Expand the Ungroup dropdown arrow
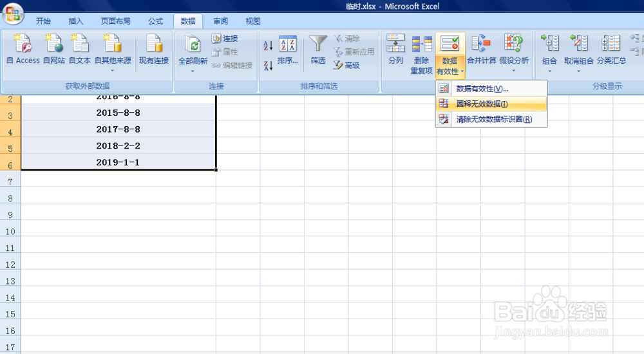 point(578,71)
